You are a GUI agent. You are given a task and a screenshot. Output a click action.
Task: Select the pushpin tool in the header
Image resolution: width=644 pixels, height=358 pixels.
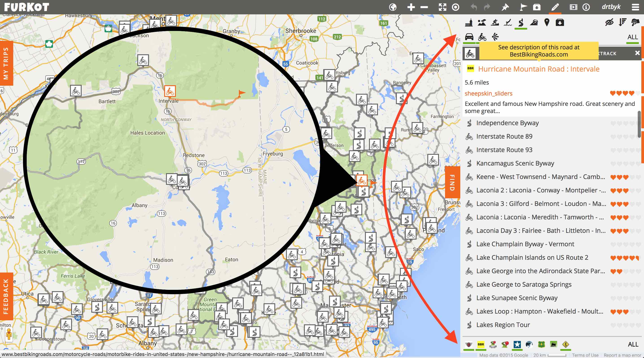pyautogui.click(x=505, y=7)
